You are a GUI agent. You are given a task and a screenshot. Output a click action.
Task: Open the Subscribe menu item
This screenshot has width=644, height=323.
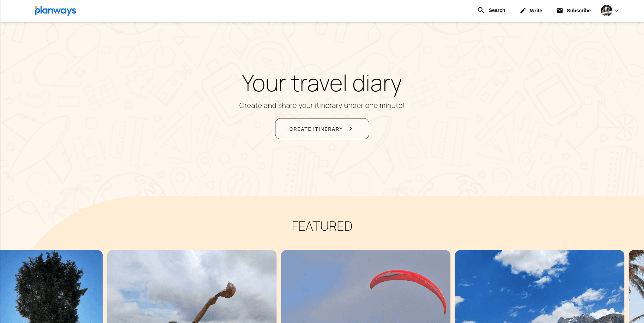pos(573,11)
